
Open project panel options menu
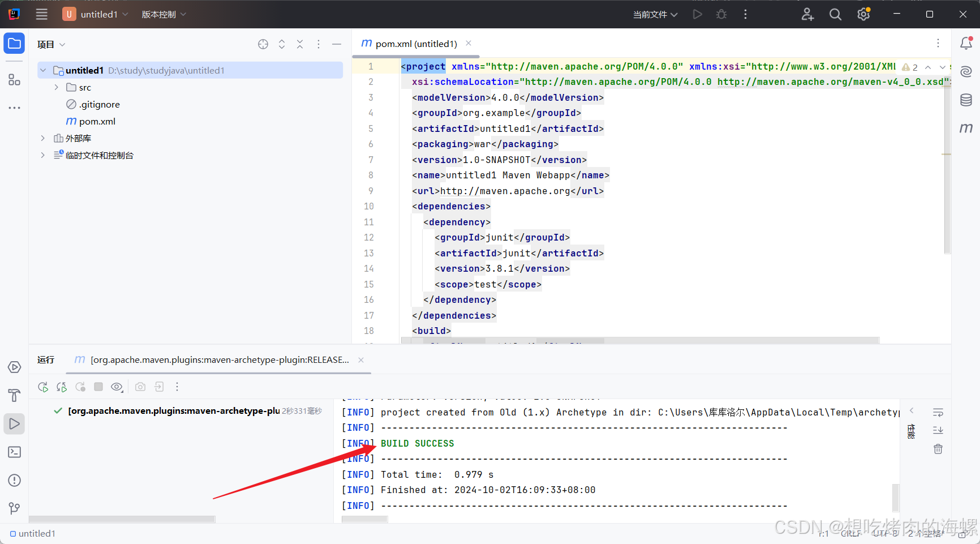click(319, 44)
